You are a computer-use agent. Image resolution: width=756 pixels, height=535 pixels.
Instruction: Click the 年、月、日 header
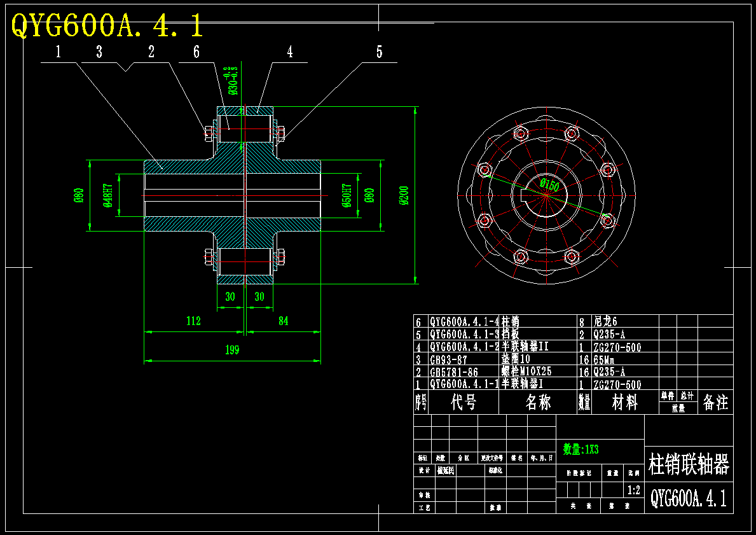tap(542, 458)
